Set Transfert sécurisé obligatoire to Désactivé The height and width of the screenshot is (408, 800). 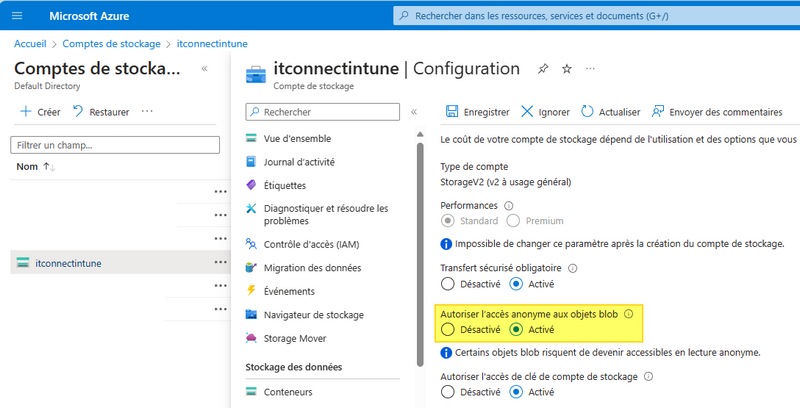[x=448, y=284]
